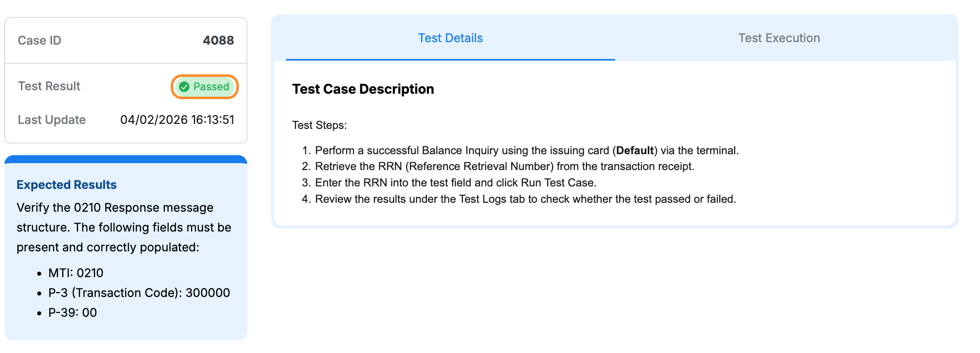The height and width of the screenshot is (353, 980).
Task: Click the green checkmark icon on Passed badge
Action: pos(184,86)
